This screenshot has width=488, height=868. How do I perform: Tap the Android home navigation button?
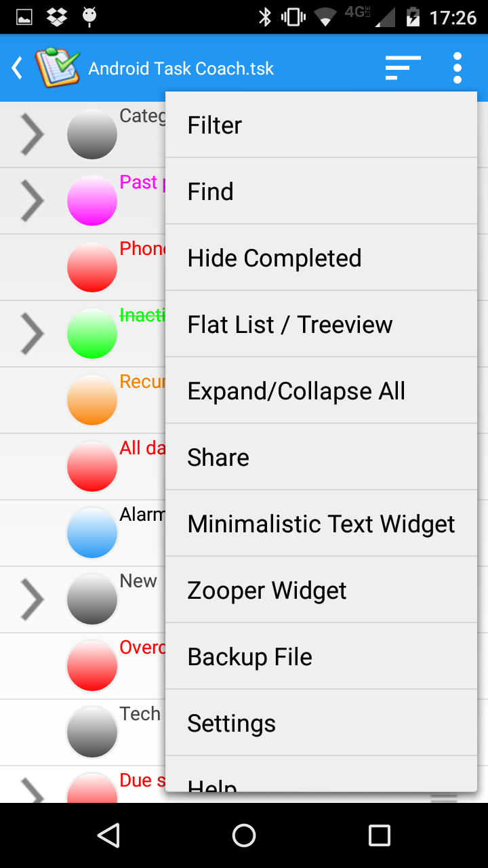[244, 835]
